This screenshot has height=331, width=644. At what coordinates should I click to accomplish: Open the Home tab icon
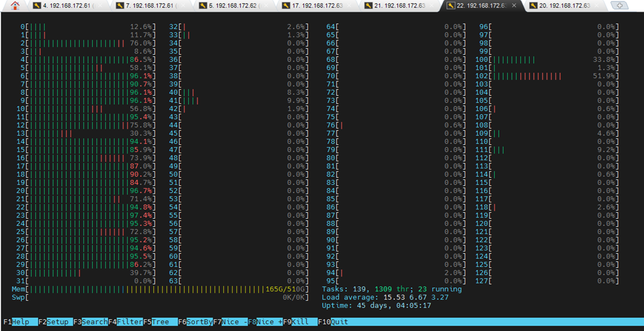tap(15, 6)
